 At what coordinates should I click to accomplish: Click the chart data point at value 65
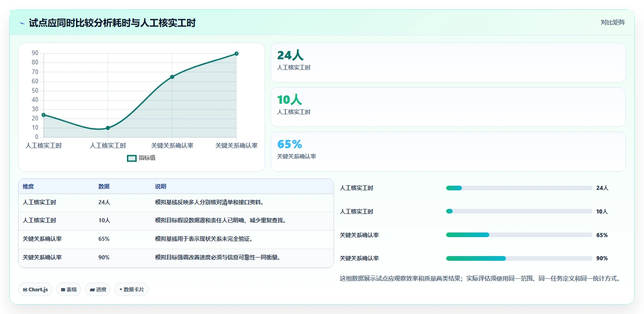pyautogui.click(x=172, y=77)
